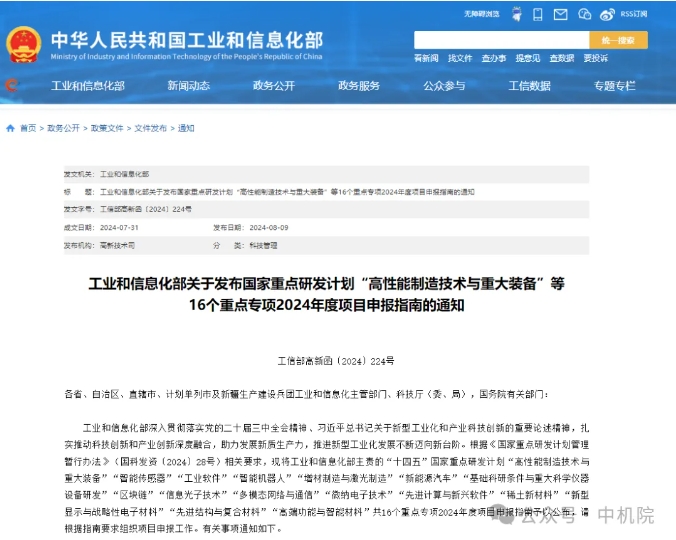Open 政务公开 navigation menu

click(x=274, y=86)
